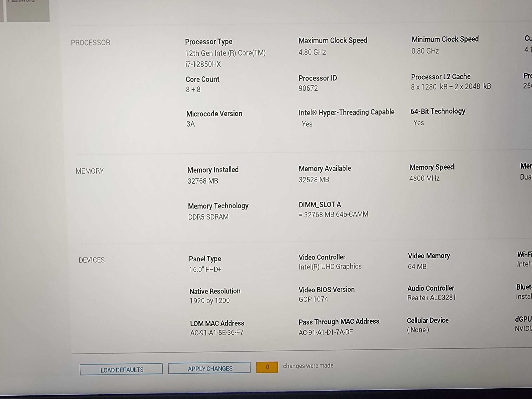This screenshot has width=532, height=399.
Task: Click the Maximum Clock Speed label
Action: coord(333,41)
